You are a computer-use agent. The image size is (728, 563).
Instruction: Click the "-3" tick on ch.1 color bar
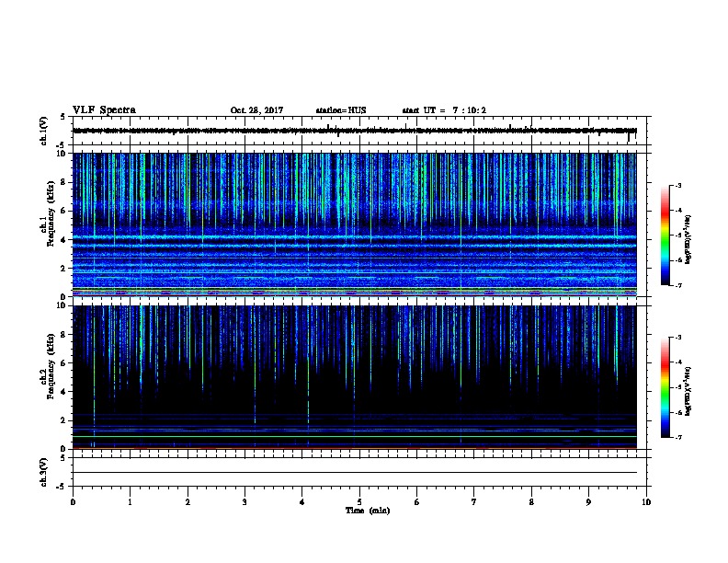677,186
